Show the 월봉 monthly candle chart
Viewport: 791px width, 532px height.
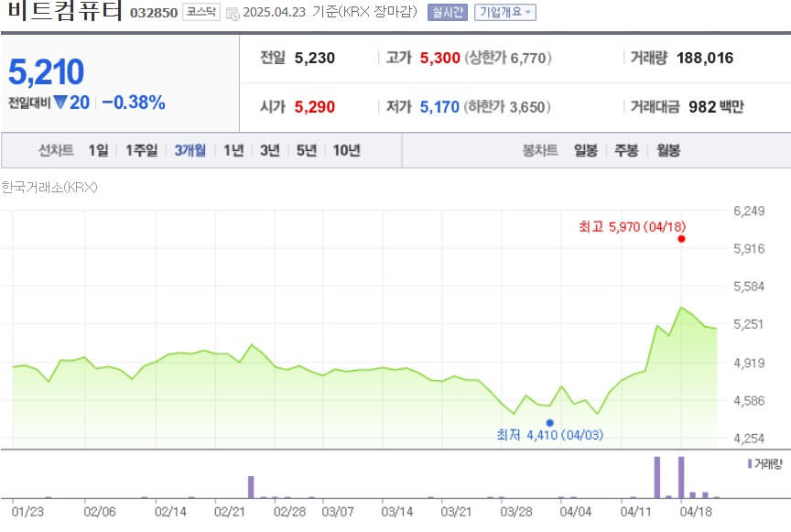click(x=668, y=150)
